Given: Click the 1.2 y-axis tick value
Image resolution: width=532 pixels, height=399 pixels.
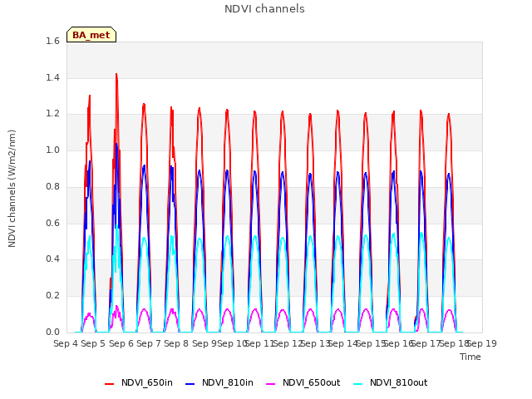Looking at the screenshot, I should pos(52,114).
